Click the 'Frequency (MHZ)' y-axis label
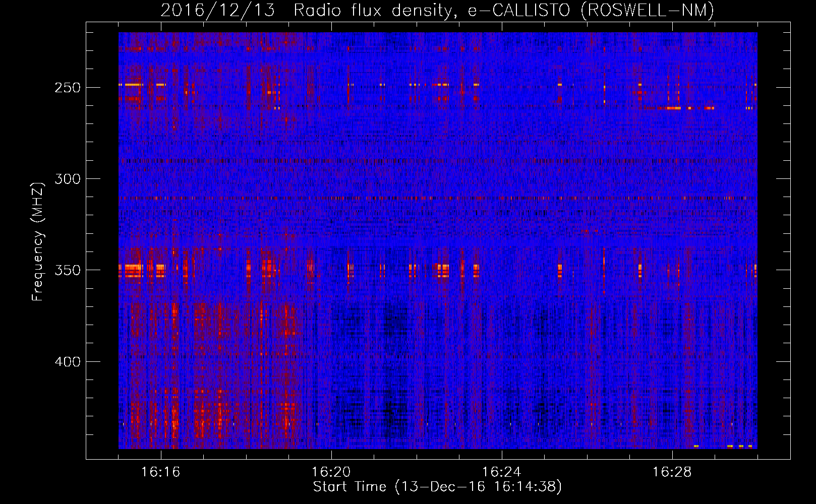Image resolution: width=816 pixels, height=504 pixels. click(x=38, y=241)
